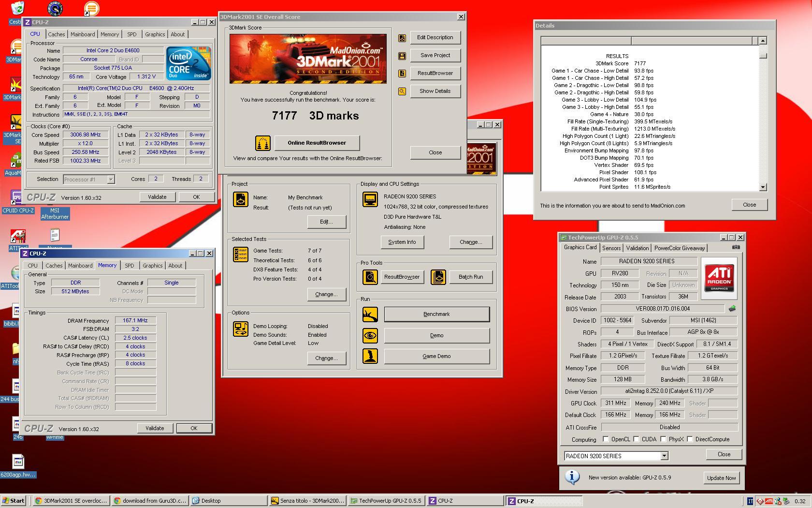Click OK in lower CPU-Z Memory window
This screenshot has width=812, height=508.
click(194, 428)
